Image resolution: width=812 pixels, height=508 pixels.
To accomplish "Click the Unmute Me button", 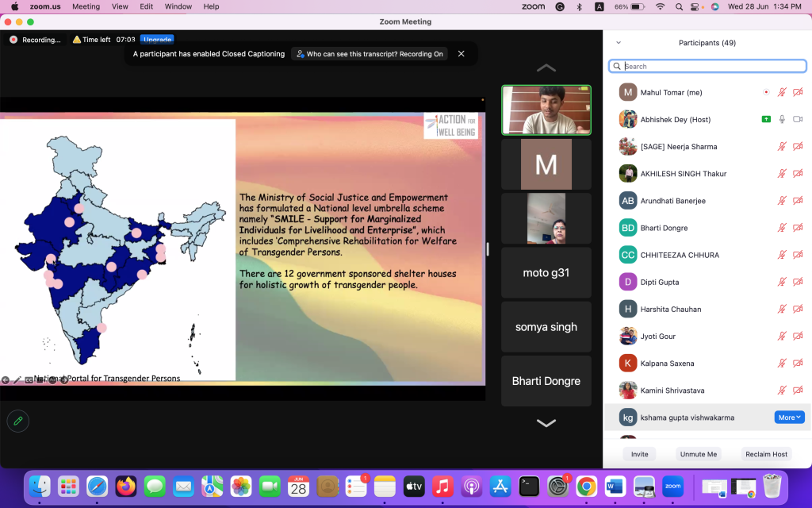I will coord(699,454).
